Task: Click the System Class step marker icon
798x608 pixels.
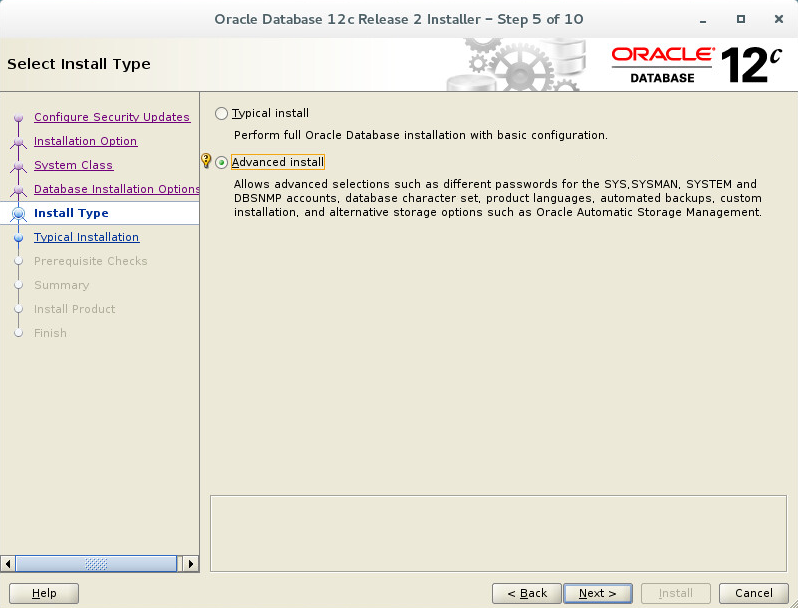Action: (x=19, y=166)
